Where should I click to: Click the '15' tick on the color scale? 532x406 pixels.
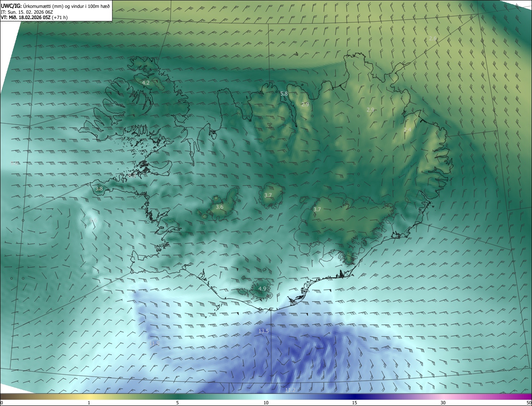[355, 403]
